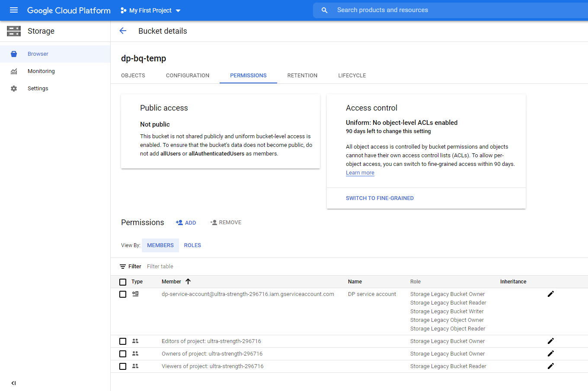Screen dimensions: 588x391
Task: View permissions by ROLES
Action: (x=192, y=245)
